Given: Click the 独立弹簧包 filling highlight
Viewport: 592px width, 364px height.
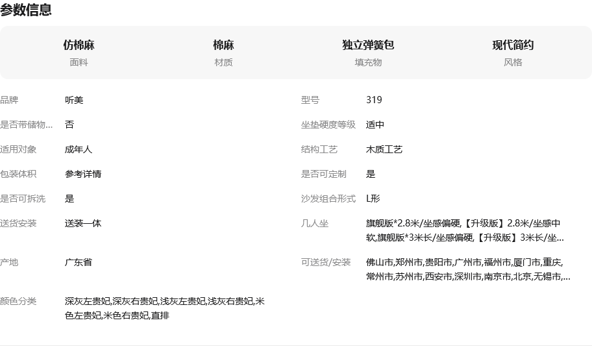Looking at the screenshot, I should point(368,45).
